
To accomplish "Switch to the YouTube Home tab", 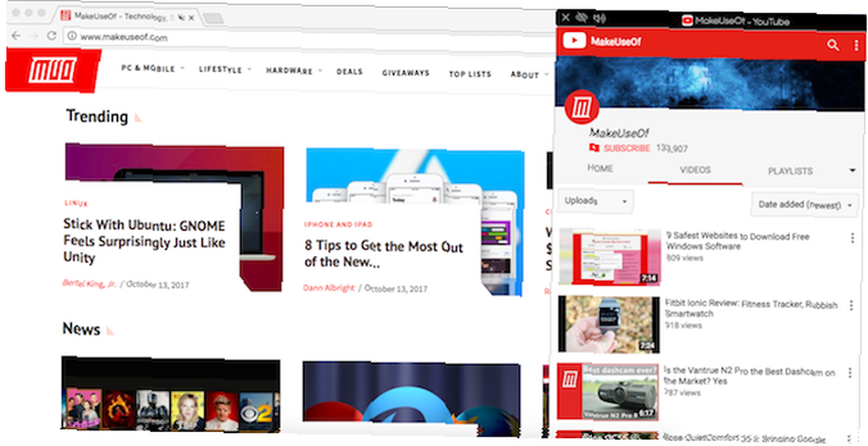I will (x=600, y=168).
